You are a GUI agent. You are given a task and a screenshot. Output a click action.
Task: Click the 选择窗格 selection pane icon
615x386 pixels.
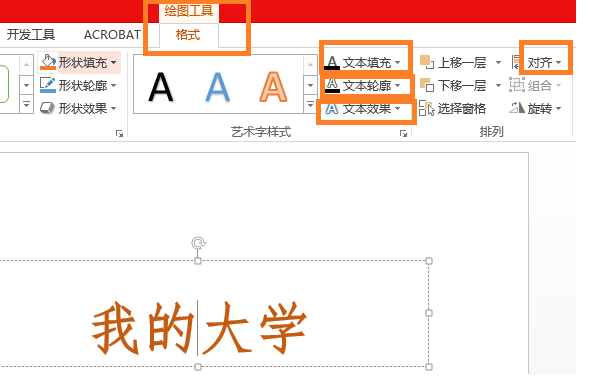[427, 108]
